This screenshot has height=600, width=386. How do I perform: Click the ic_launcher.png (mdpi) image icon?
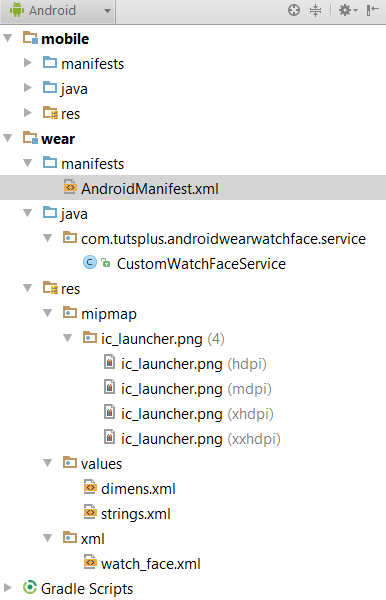tap(109, 387)
